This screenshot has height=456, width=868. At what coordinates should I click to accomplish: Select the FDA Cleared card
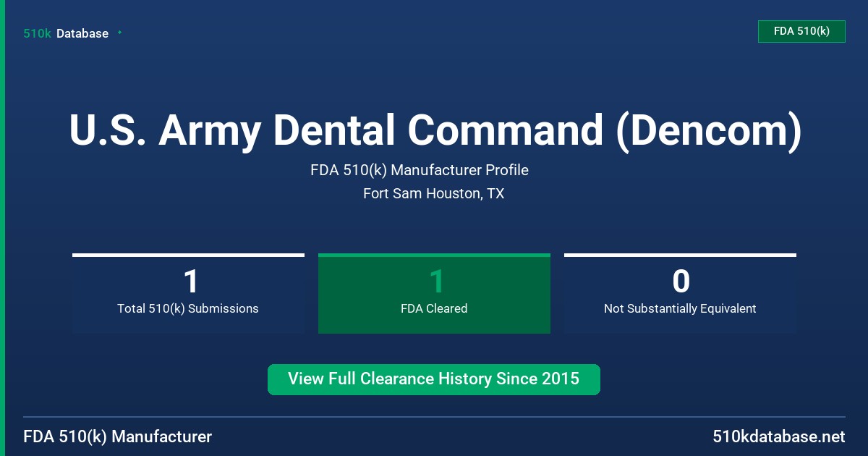tap(434, 293)
